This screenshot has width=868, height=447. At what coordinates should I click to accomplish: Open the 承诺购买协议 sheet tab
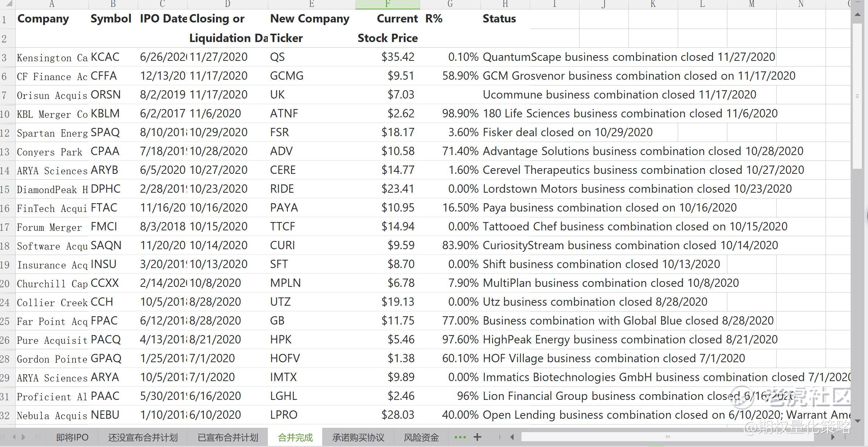(x=358, y=438)
